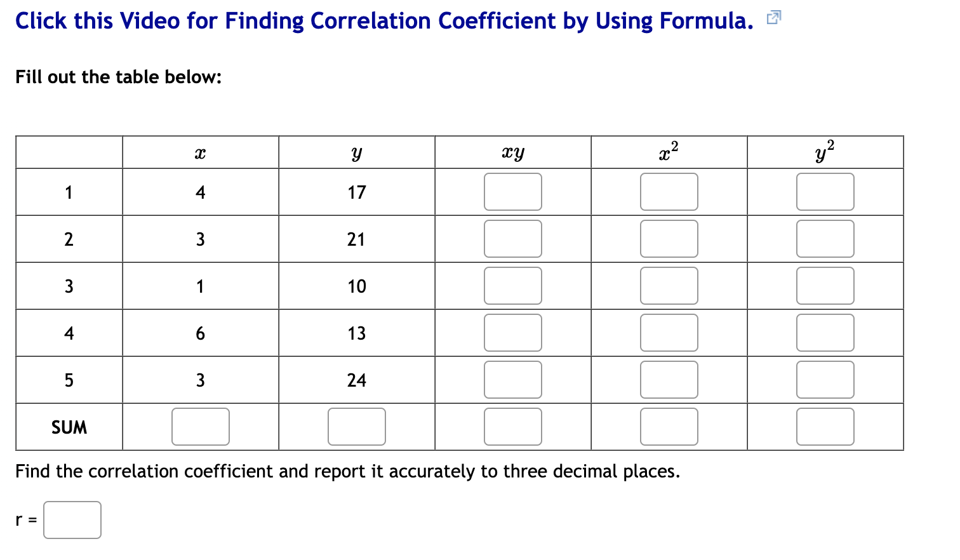Click the SUM input field under the xy column
The width and height of the screenshot is (960, 560).
click(x=512, y=426)
